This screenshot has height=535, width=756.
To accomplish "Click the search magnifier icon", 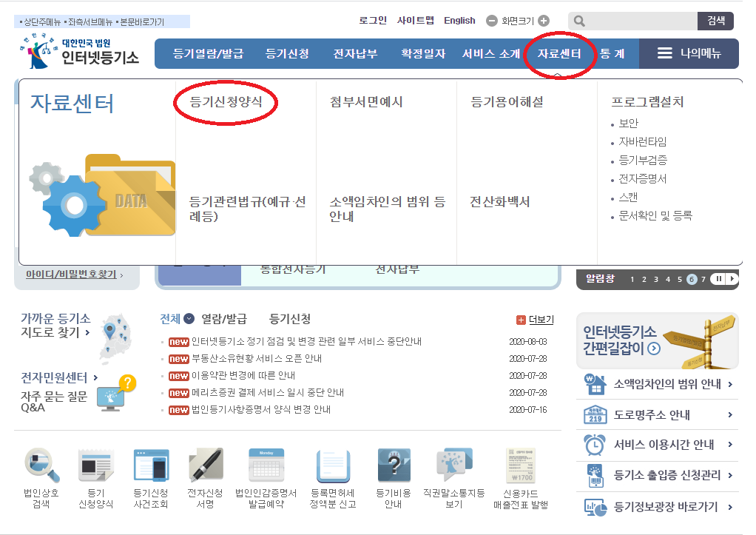I will 579,21.
